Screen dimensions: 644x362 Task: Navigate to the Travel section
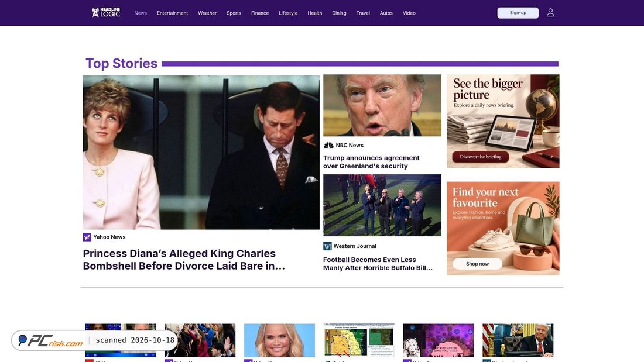point(363,13)
